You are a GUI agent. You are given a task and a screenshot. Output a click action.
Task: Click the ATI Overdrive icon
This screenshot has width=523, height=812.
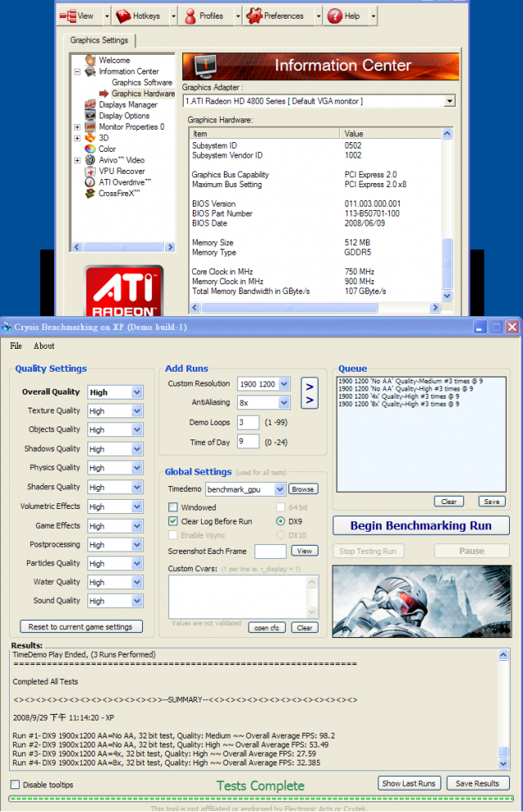pyautogui.click(x=90, y=182)
